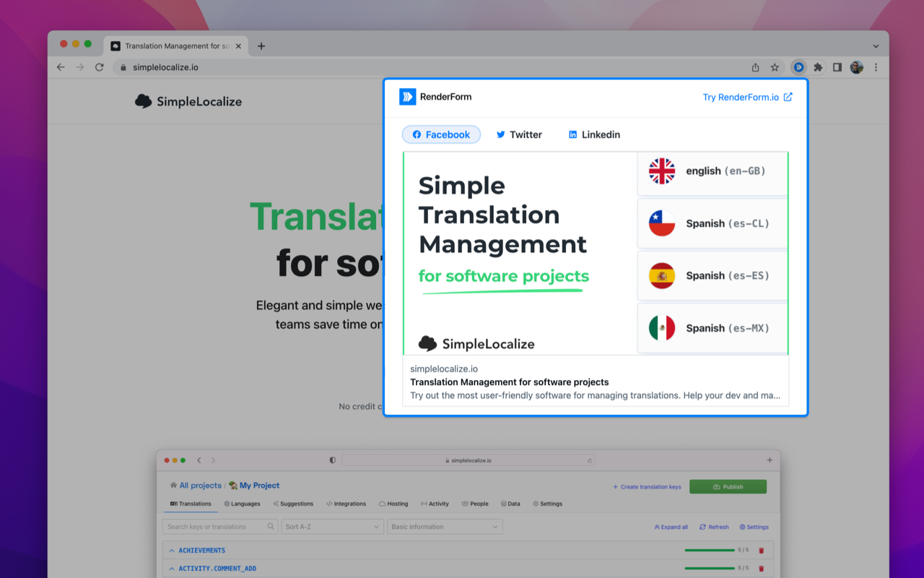Toggle the Twitter preview view
Screen dimensions: 924x578
518,134
